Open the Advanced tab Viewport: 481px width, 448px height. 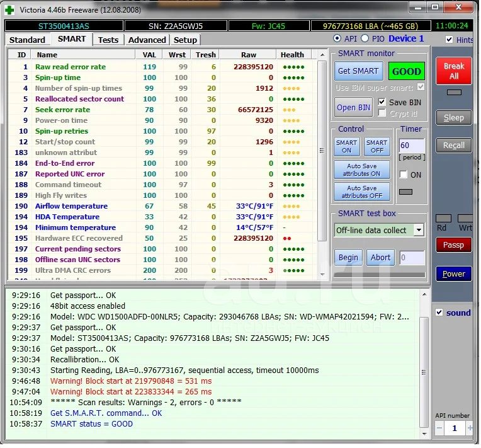147,40
